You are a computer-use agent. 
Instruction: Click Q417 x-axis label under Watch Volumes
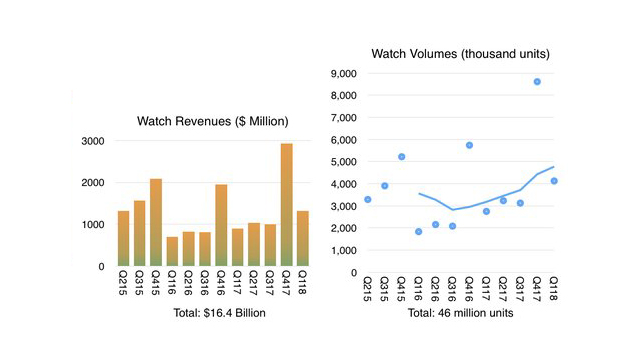coord(537,289)
